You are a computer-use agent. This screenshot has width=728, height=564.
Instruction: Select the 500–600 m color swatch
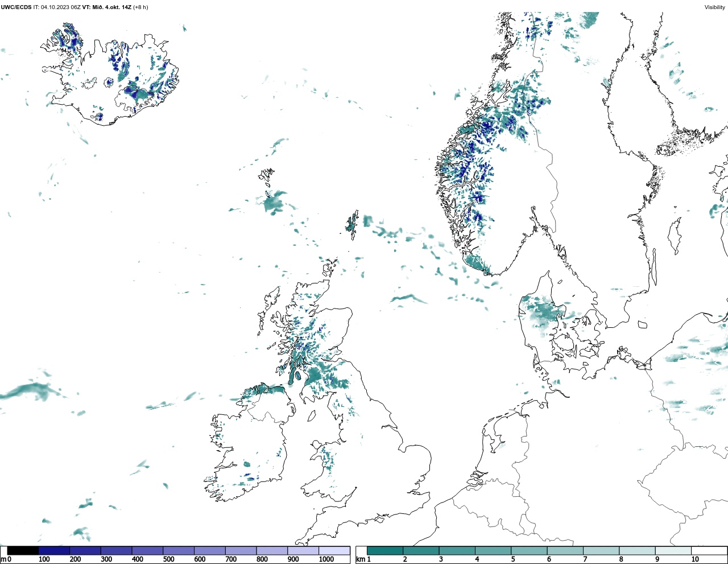tap(179, 551)
